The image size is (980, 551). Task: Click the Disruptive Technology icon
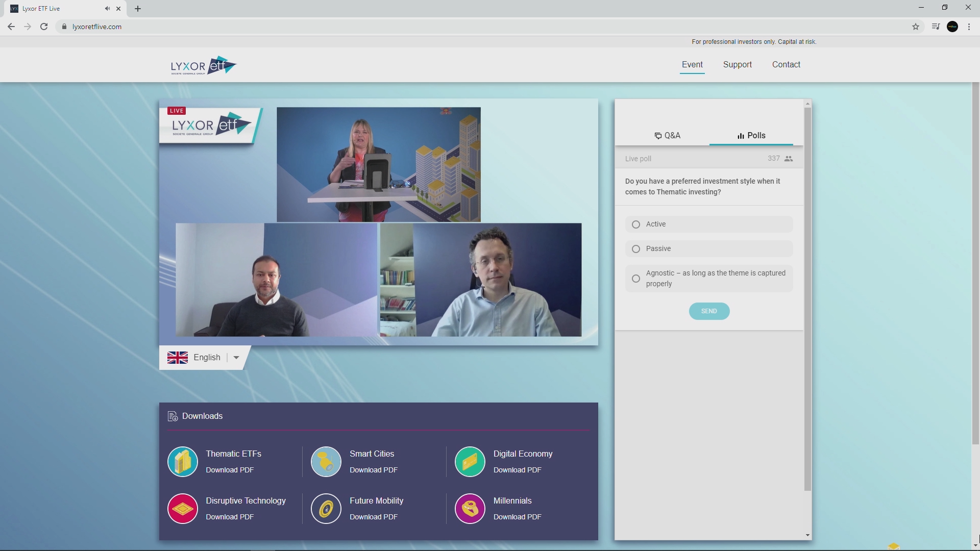point(183,509)
